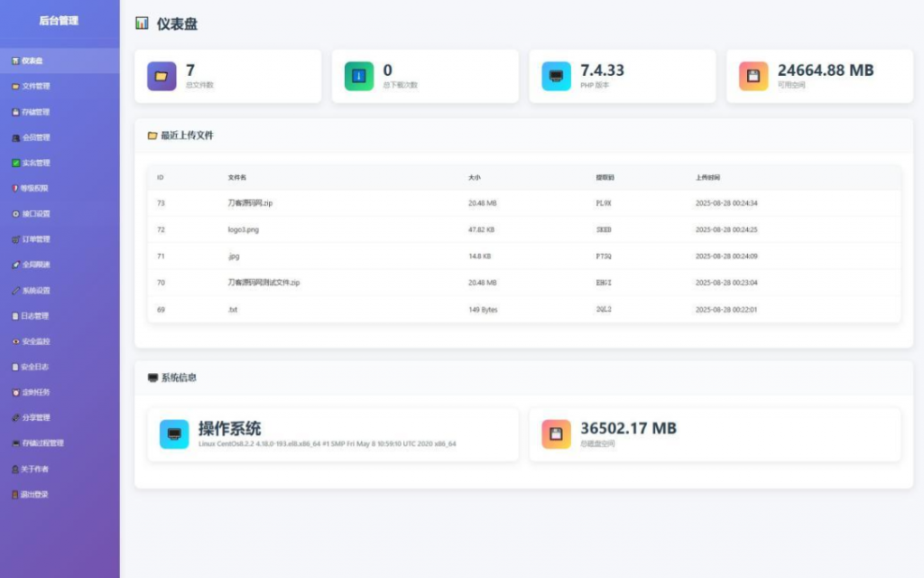Click the 退出登录 logout link

36,494
